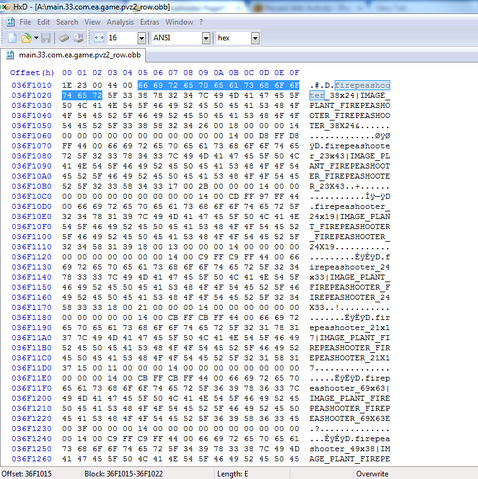Image resolution: width=478 pixels, height=479 pixels.
Task: Open disk with the drive icon
Action: (x=78, y=38)
